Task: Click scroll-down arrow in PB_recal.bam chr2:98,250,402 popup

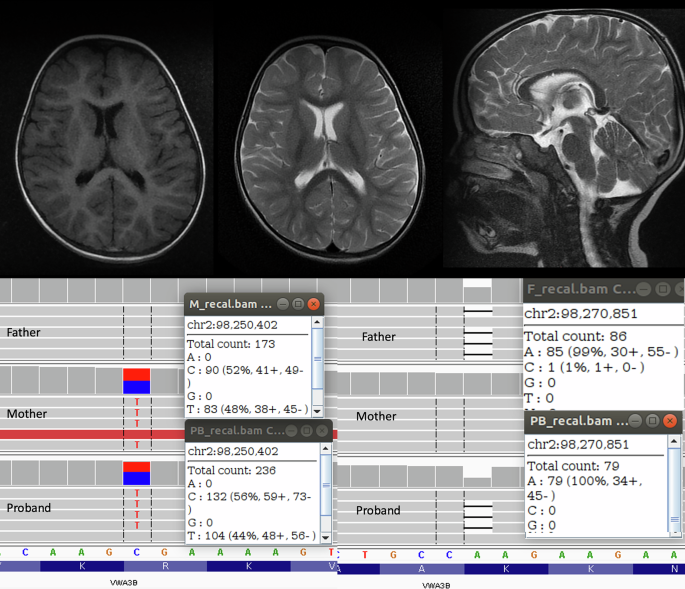Action: (325, 538)
